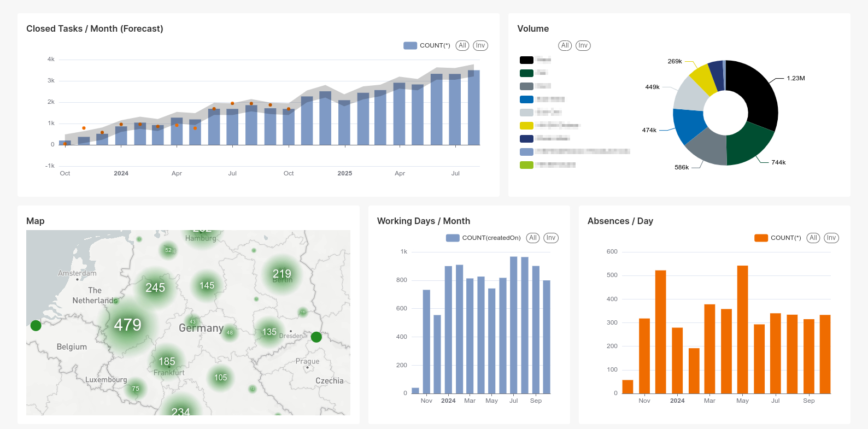Screen dimensions: 868x429
Task: Click solid green marker east of Dresden
Action: tap(316, 337)
